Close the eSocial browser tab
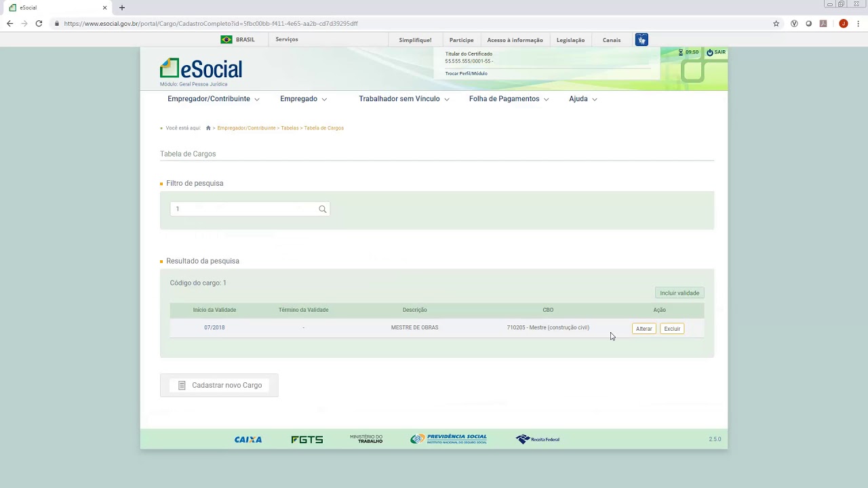The height and width of the screenshot is (488, 868). 104,7
